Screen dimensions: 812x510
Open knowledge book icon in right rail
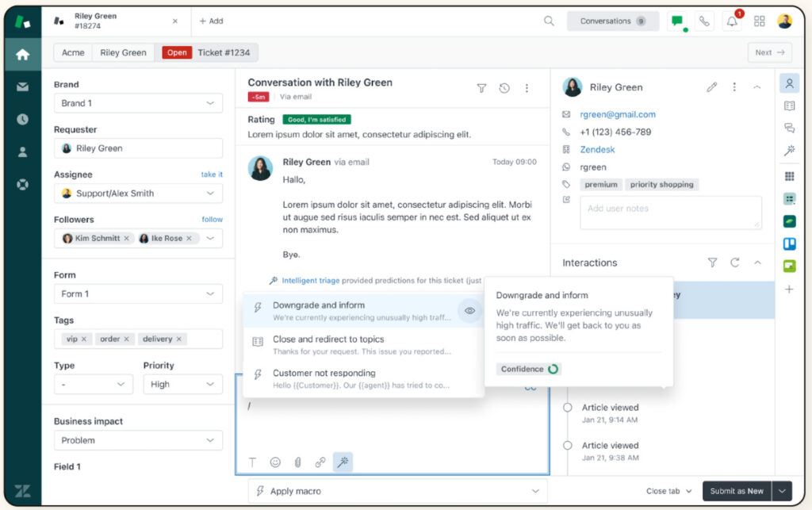(x=789, y=105)
